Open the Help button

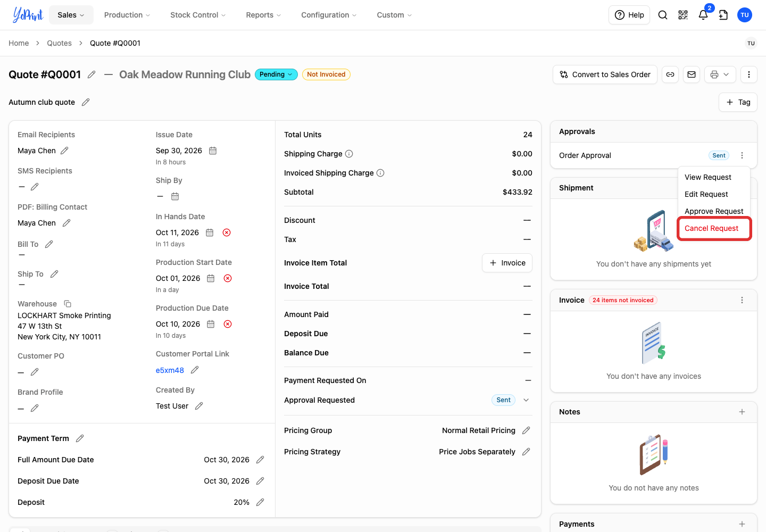coord(629,15)
